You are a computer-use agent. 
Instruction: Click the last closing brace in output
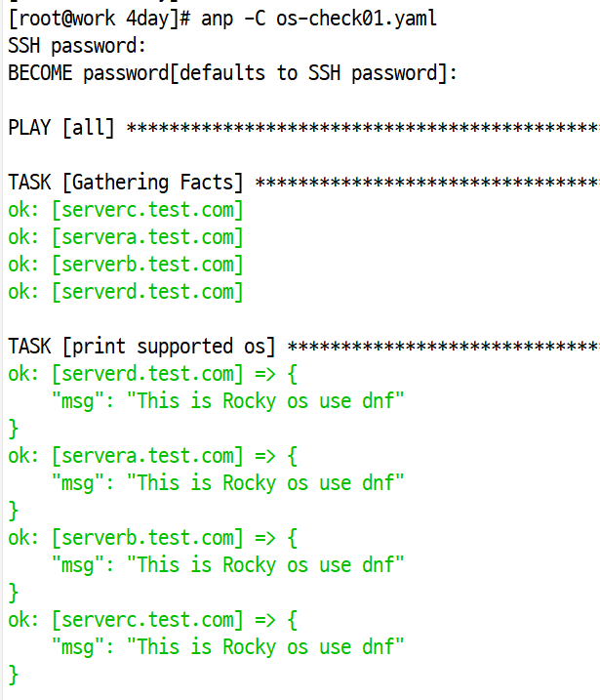14,675
